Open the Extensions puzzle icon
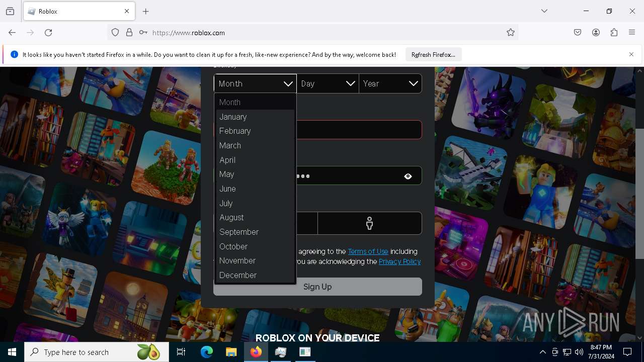Viewport: 644px width, 362px height. (614, 33)
